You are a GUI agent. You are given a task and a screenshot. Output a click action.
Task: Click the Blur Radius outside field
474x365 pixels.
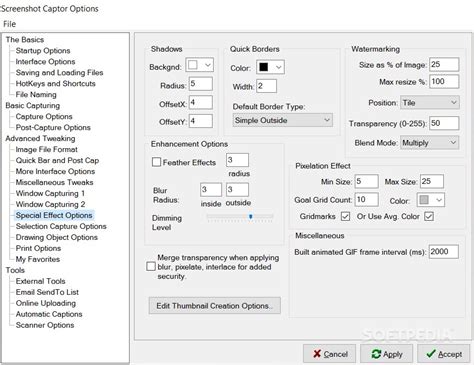[x=237, y=189]
